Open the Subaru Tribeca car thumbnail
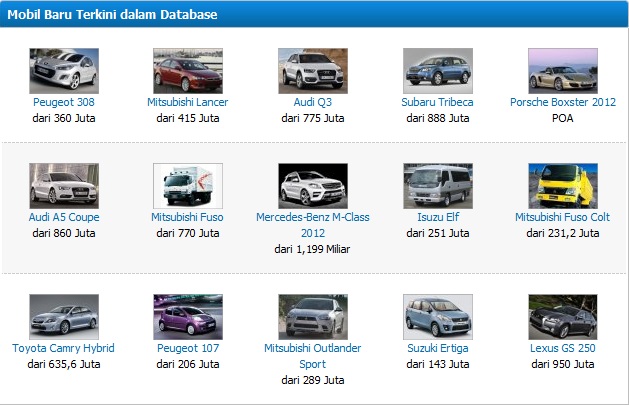629x405 pixels. point(438,71)
